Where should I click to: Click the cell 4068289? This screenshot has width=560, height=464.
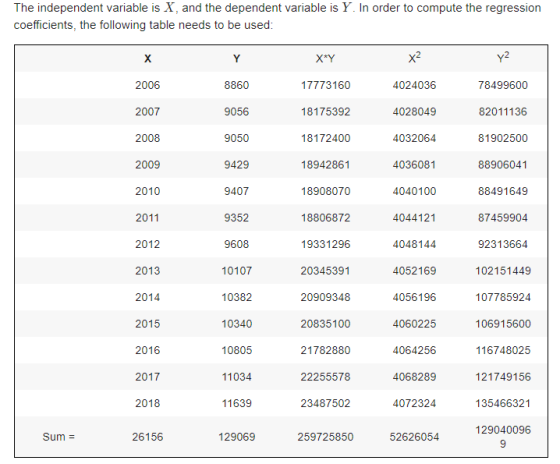(x=414, y=377)
